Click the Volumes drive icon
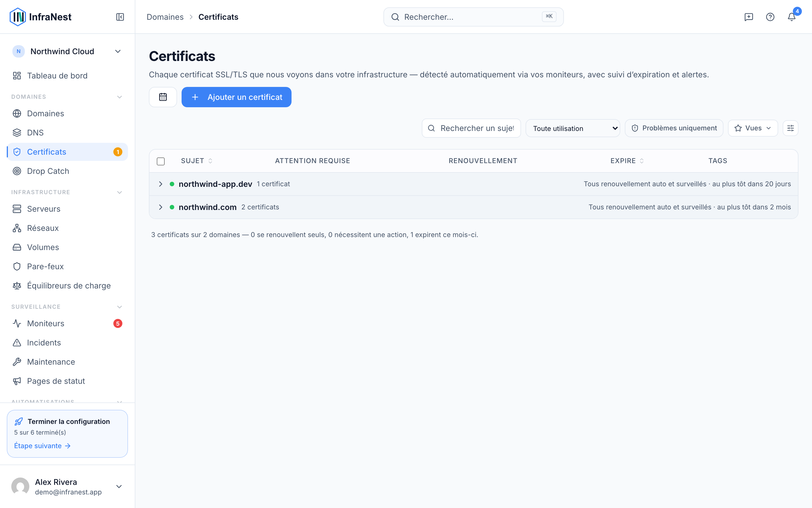Viewport: 812px width, 508px height. (17, 247)
